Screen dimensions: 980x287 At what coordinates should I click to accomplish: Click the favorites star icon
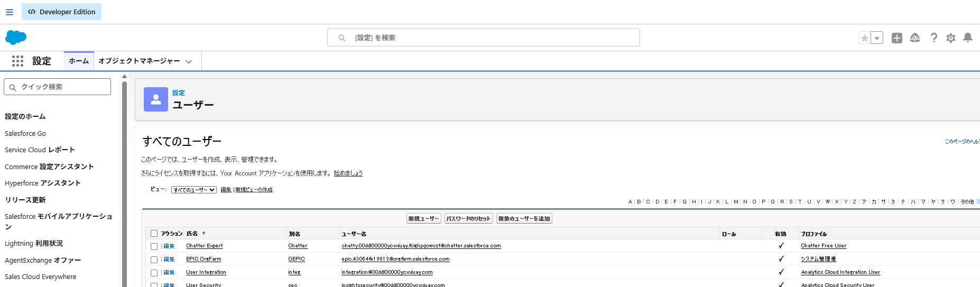(864, 38)
